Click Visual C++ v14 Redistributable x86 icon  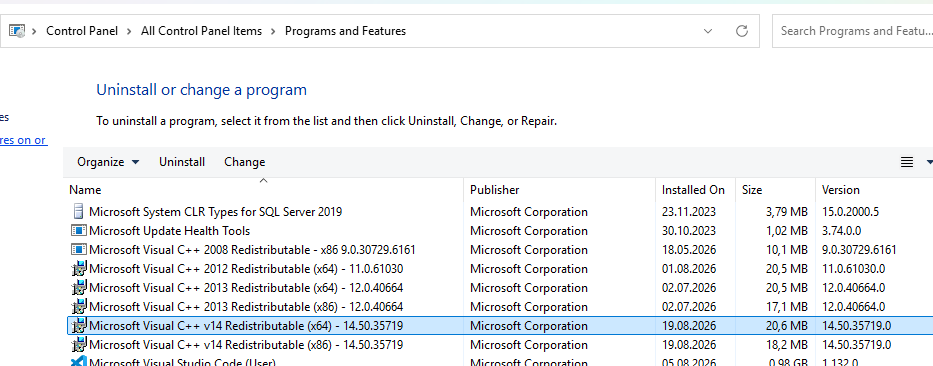point(79,345)
